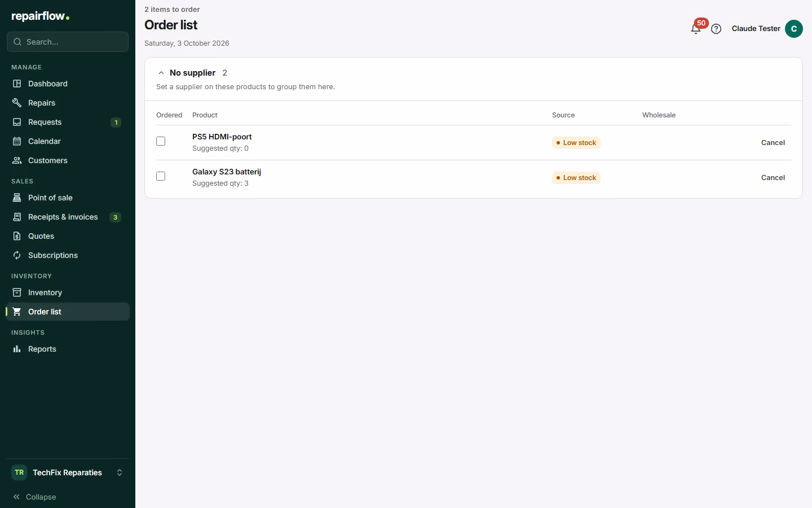Click the Receipts & invoices icon
812x508 pixels.
(x=17, y=217)
